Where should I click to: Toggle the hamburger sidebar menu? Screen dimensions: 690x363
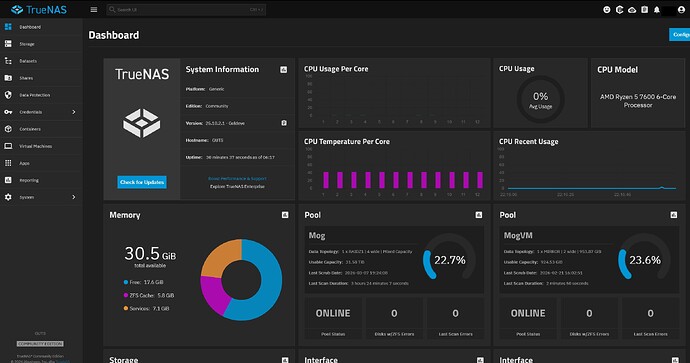point(94,9)
